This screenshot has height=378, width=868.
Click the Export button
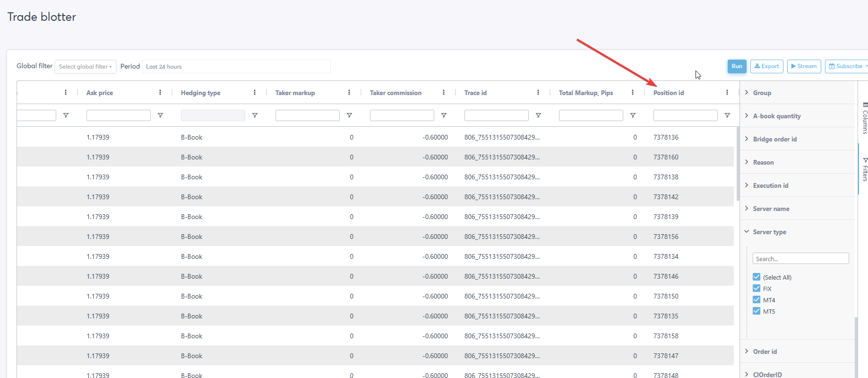coord(766,66)
